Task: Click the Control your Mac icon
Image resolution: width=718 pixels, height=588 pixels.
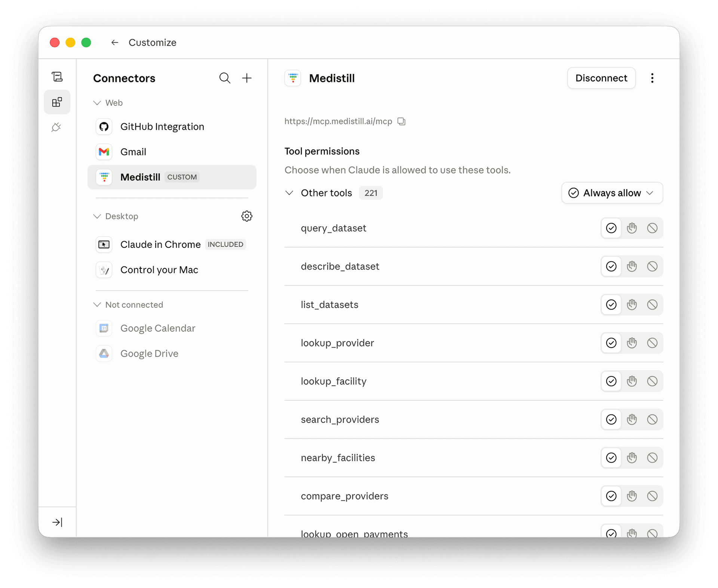Action: [x=104, y=270]
